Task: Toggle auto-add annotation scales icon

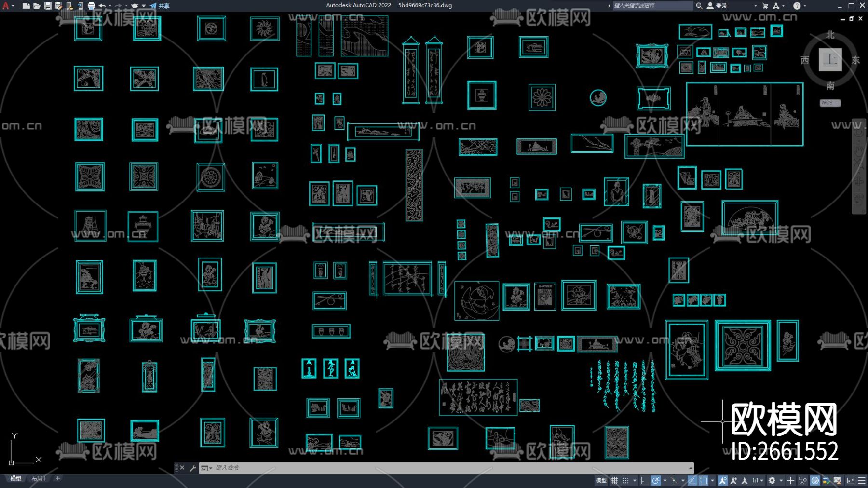Action: (x=733, y=480)
